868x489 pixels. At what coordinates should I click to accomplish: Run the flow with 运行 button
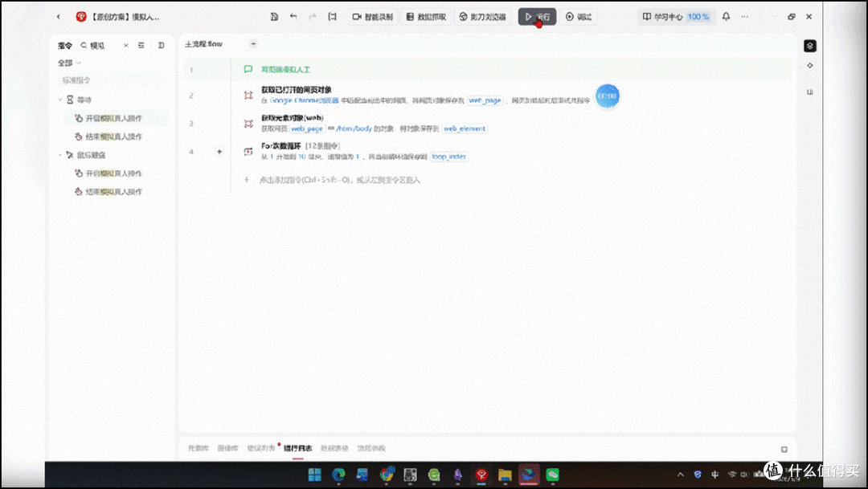[537, 17]
